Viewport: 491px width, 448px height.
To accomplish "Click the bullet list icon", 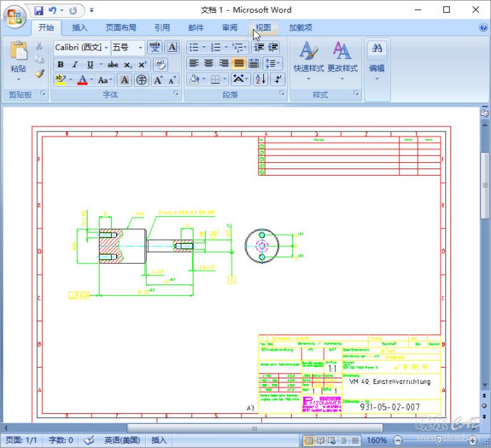I will (194, 48).
